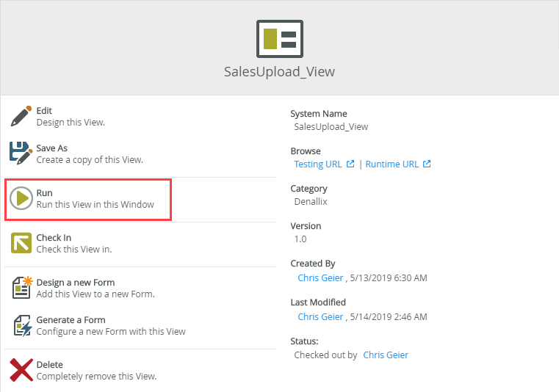Open the Testing URL link

[x=317, y=164]
